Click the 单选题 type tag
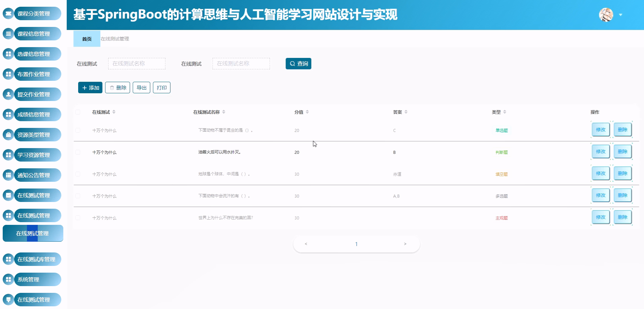This screenshot has height=309, width=644. click(x=502, y=131)
